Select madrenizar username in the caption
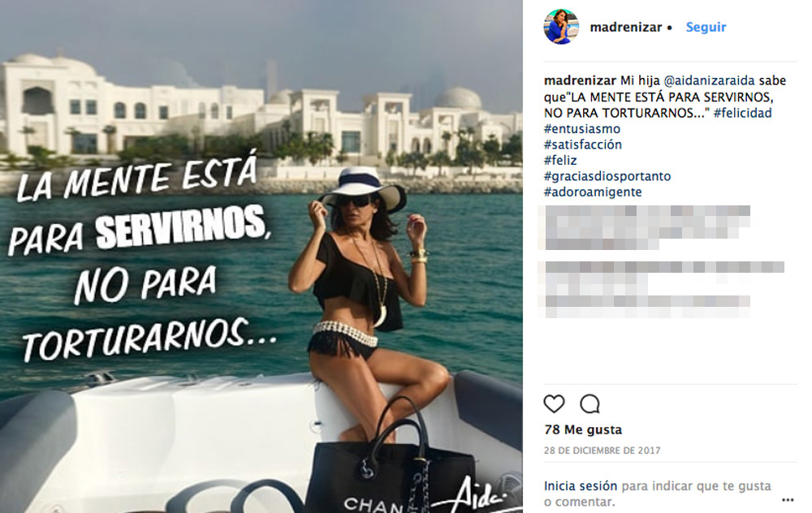 580,80
